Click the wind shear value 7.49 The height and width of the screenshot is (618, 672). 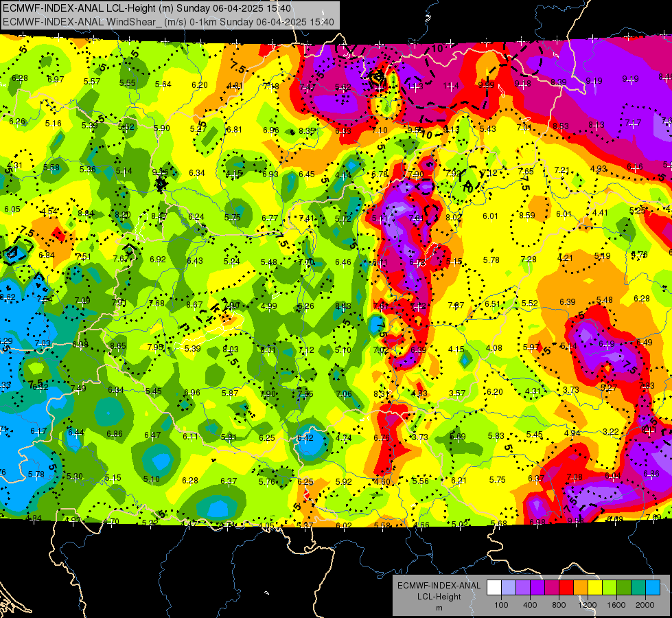(x=78, y=388)
